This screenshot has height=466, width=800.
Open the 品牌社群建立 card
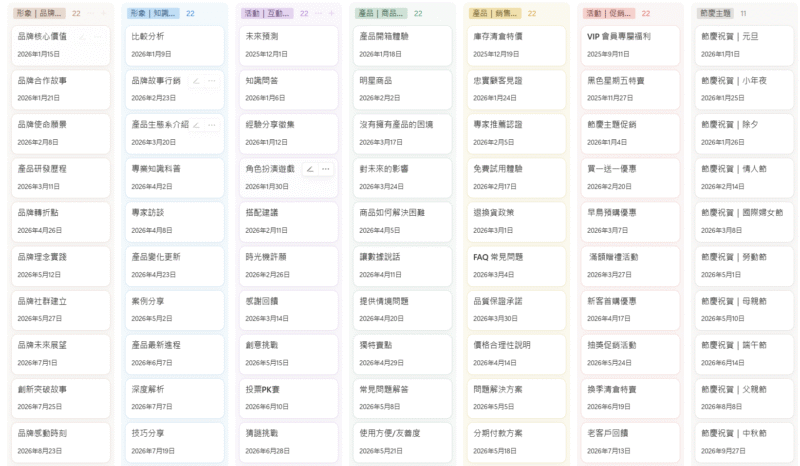pyautogui.click(x=61, y=310)
